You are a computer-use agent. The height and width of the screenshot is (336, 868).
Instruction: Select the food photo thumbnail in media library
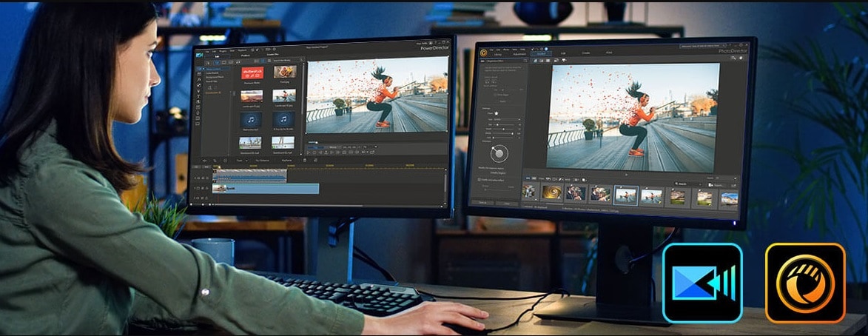[x=285, y=71]
